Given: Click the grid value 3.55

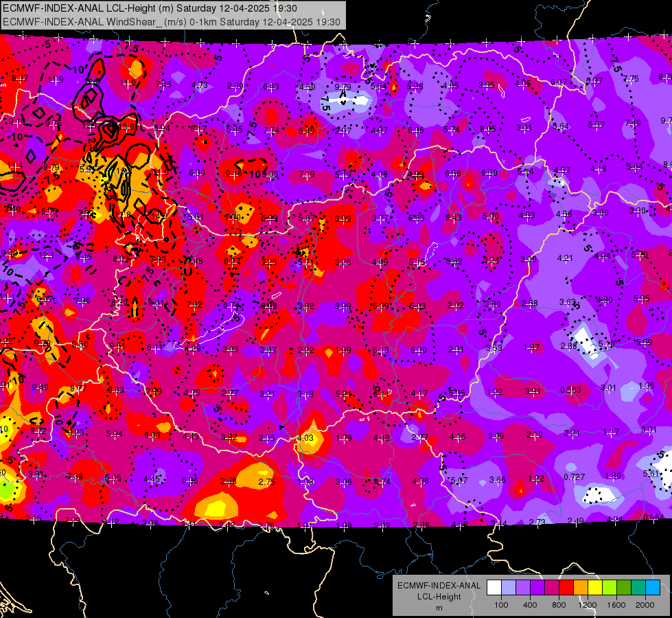Looking at the screenshot, I should pos(487,84).
